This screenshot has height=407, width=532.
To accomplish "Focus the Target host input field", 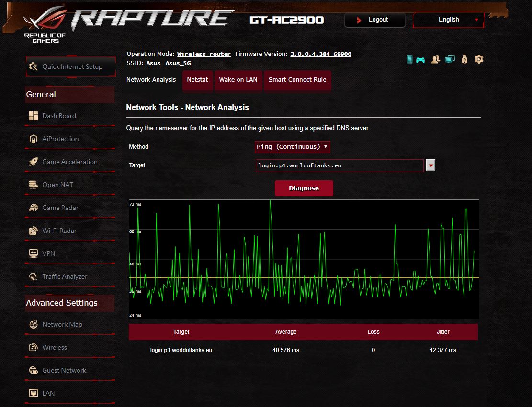I will coord(340,165).
